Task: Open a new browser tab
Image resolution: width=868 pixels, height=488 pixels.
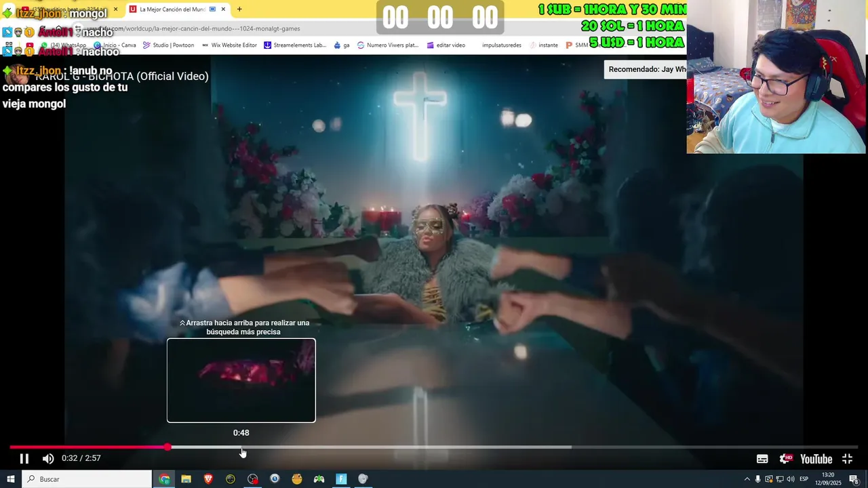Action: coord(239,9)
